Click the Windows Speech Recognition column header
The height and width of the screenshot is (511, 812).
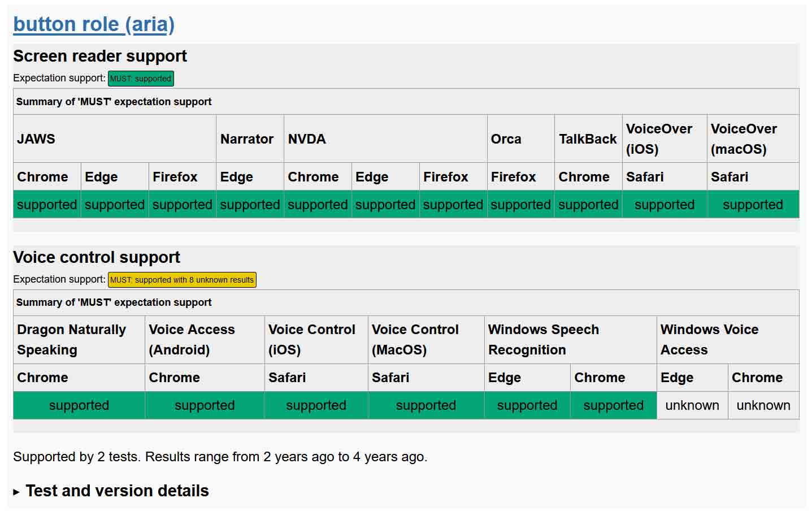[571, 340]
